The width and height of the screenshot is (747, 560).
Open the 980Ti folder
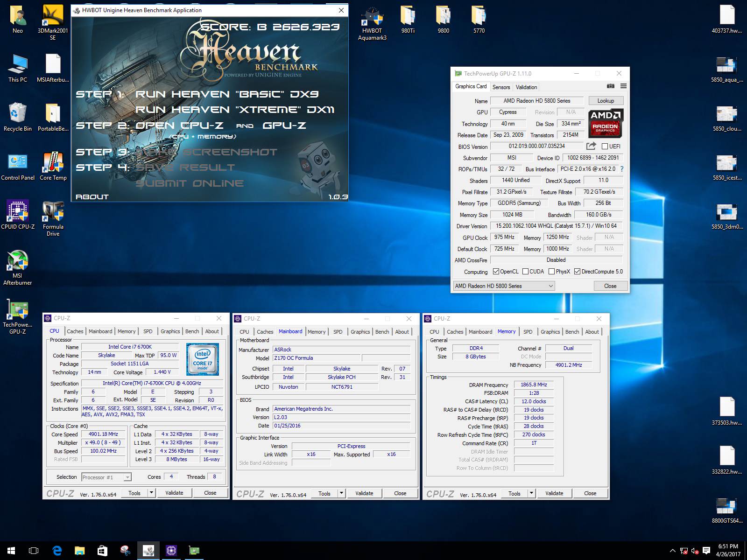coord(408,19)
